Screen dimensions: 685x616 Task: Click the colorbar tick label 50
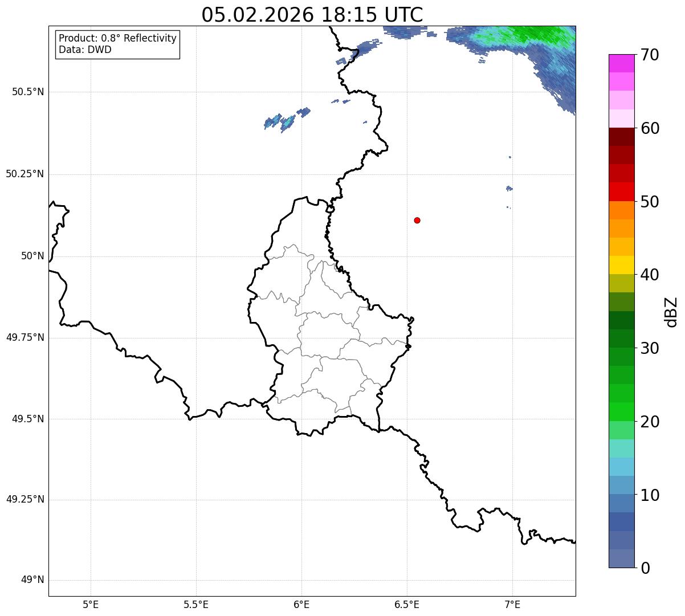click(650, 202)
